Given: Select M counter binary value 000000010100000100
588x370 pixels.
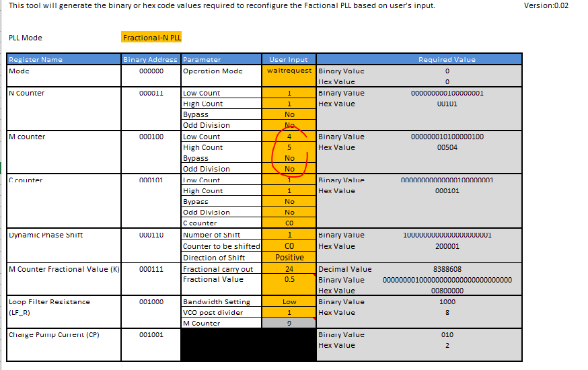Looking at the screenshot, I should (447, 137).
